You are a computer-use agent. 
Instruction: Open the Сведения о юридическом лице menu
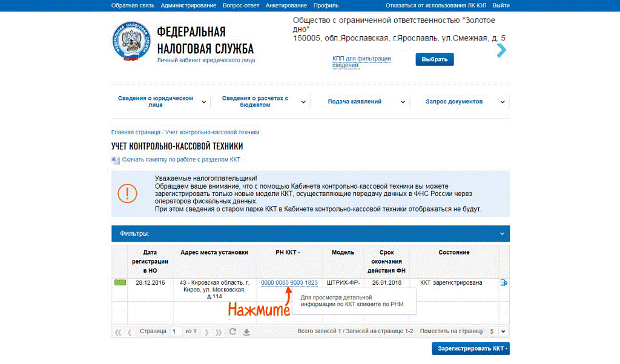(161, 102)
